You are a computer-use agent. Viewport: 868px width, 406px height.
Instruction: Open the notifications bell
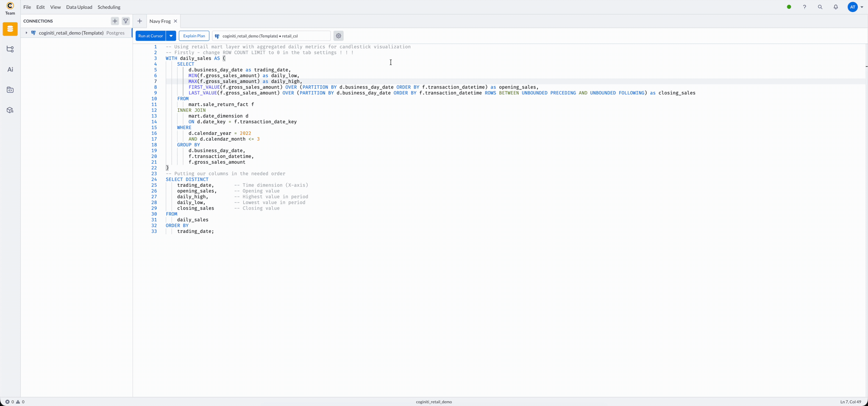coord(835,7)
